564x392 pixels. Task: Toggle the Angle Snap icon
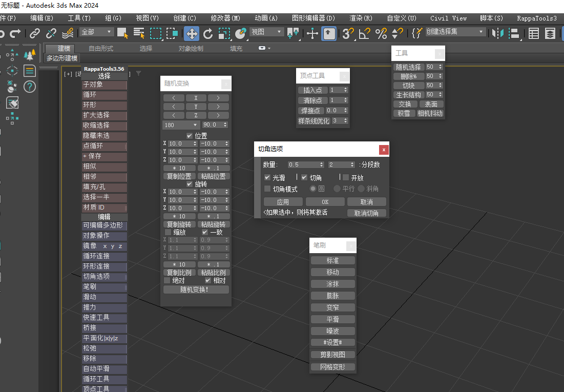pos(364,33)
